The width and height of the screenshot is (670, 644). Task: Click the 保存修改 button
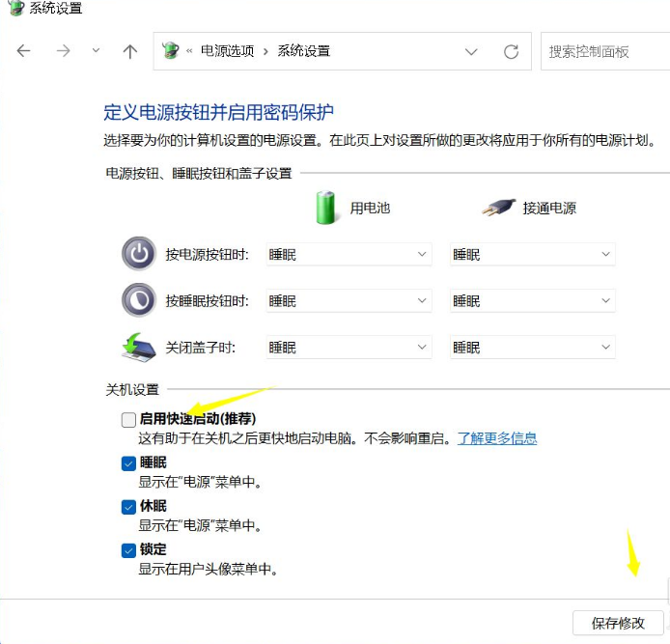pyautogui.click(x=617, y=623)
